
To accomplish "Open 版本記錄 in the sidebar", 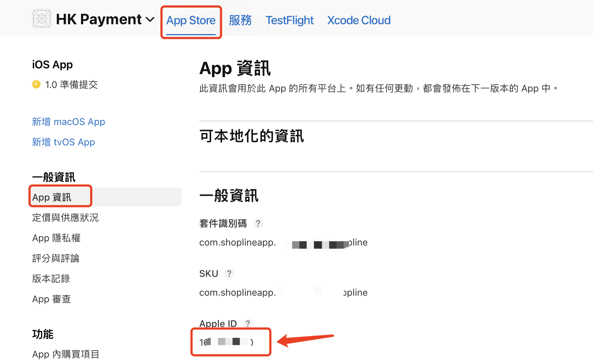I will [51, 279].
